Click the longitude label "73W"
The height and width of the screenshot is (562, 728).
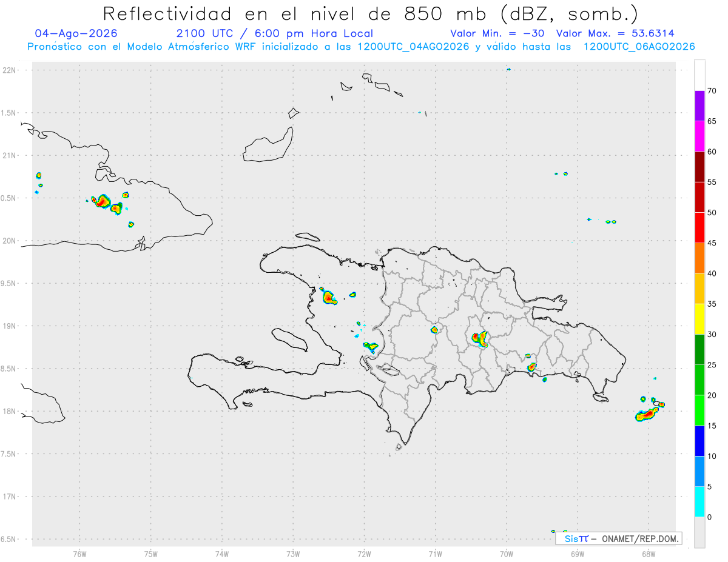(293, 554)
